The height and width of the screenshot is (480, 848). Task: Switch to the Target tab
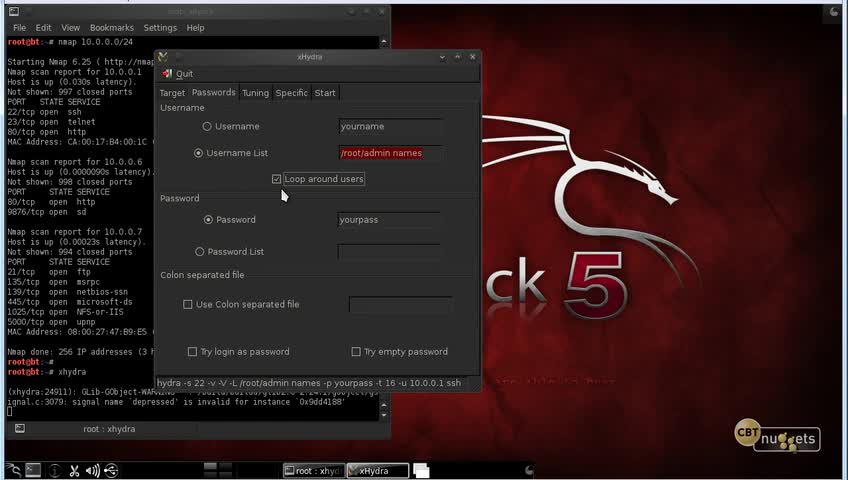coord(172,93)
